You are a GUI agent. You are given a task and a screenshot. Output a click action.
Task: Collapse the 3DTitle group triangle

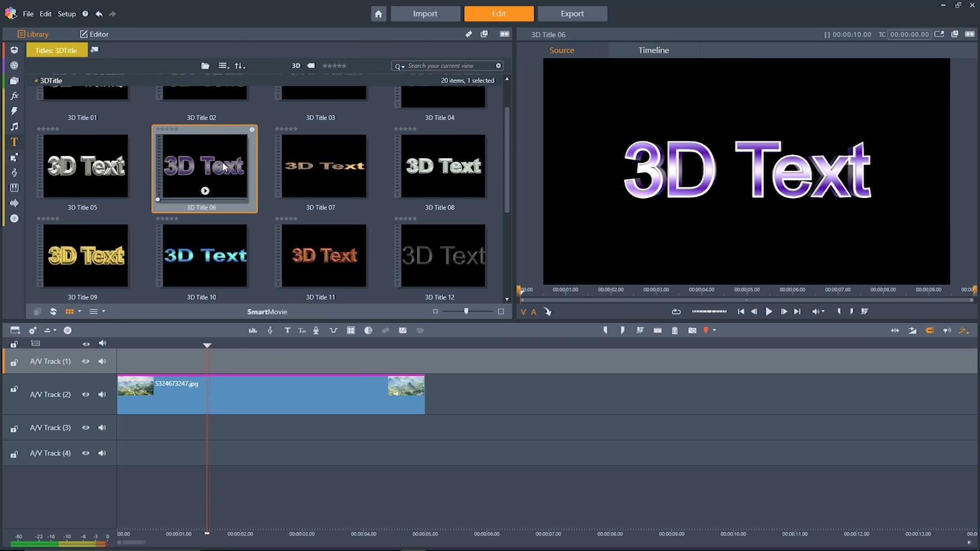pyautogui.click(x=36, y=81)
